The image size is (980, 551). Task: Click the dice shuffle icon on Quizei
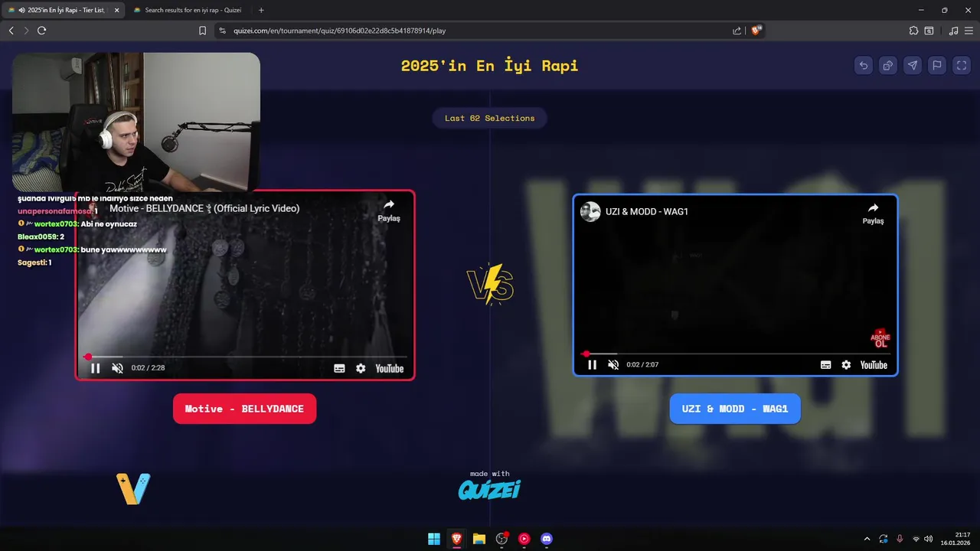click(888, 65)
